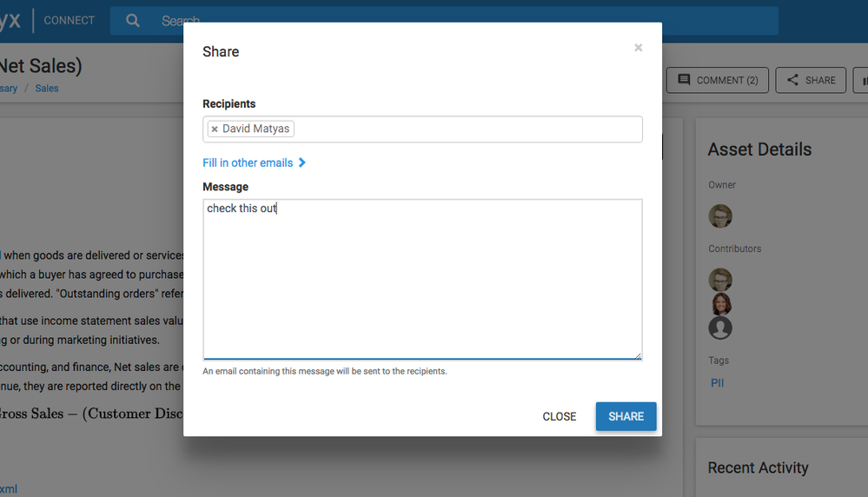Click the chevron next to other emails
Screen dimensions: 868x497
click(x=302, y=162)
